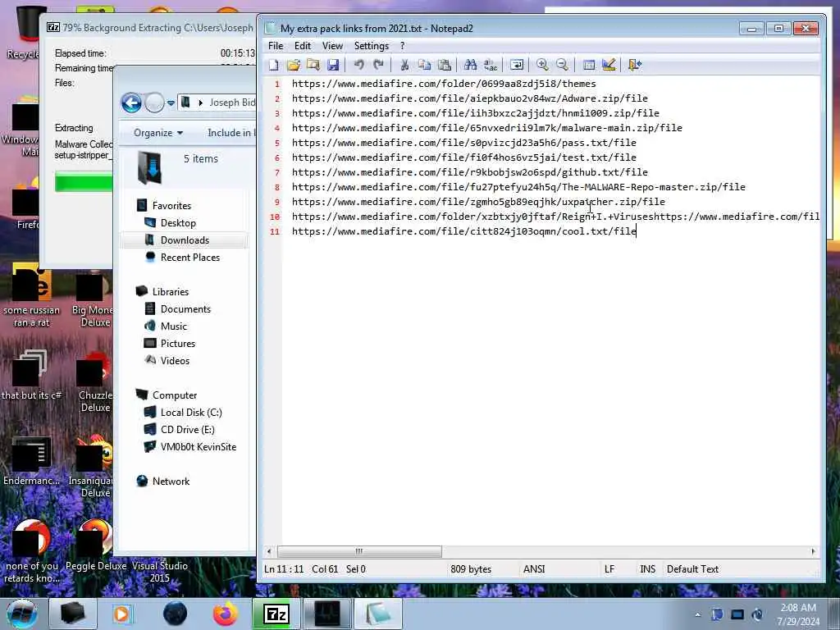840x630 pixels.
Task: Open the Settings menu in Notepad2
Action: tap(372, 46)
